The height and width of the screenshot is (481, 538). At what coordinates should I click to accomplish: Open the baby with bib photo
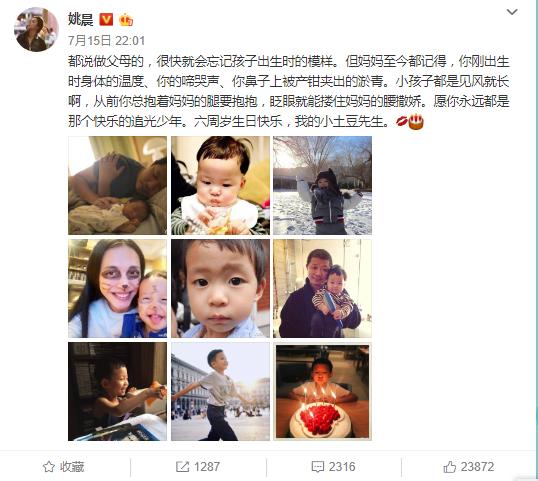[221, 185]
